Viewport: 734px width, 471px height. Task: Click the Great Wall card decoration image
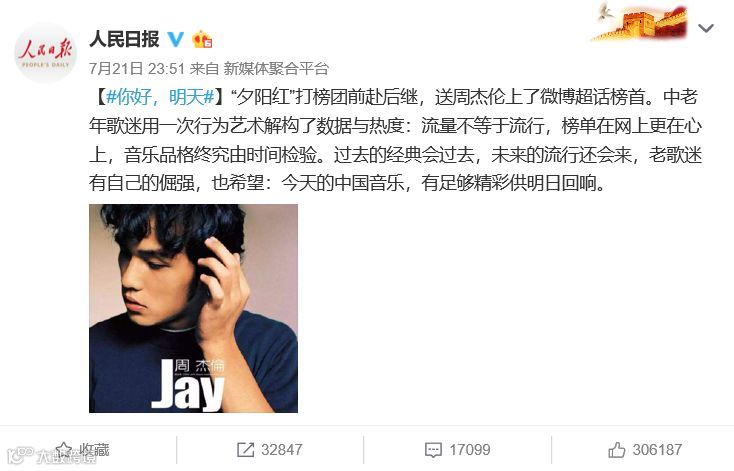(641, 22)
